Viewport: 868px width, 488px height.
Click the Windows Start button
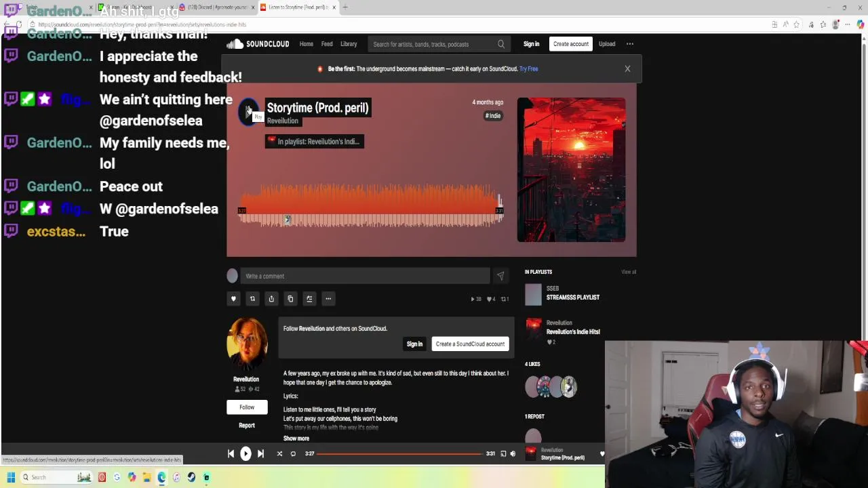(11, 477)
